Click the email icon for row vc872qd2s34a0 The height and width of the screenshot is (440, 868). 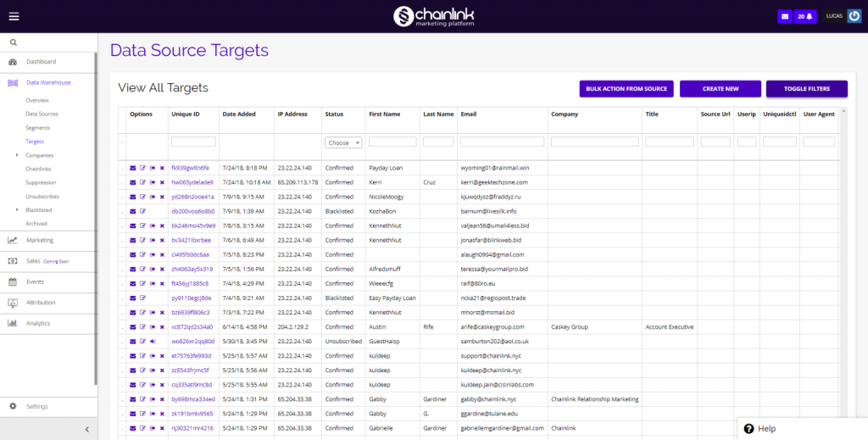click(x=133, y=327)
